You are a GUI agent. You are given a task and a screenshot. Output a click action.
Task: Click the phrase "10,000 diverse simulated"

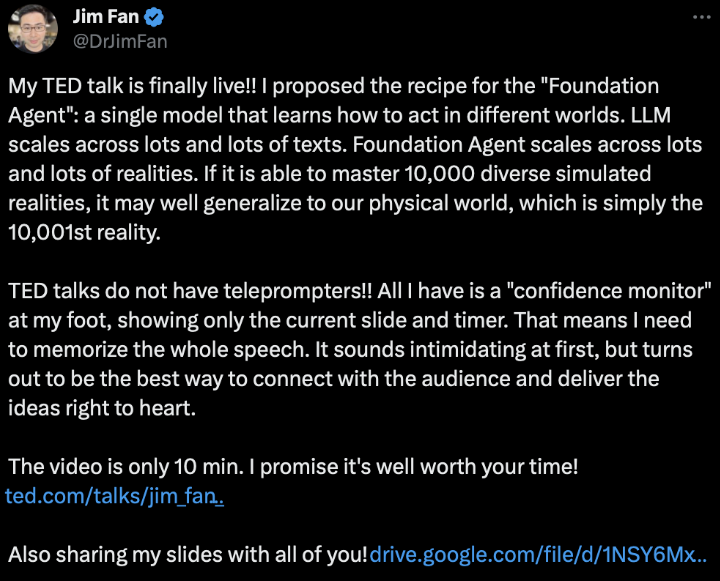tap(544, 174)
